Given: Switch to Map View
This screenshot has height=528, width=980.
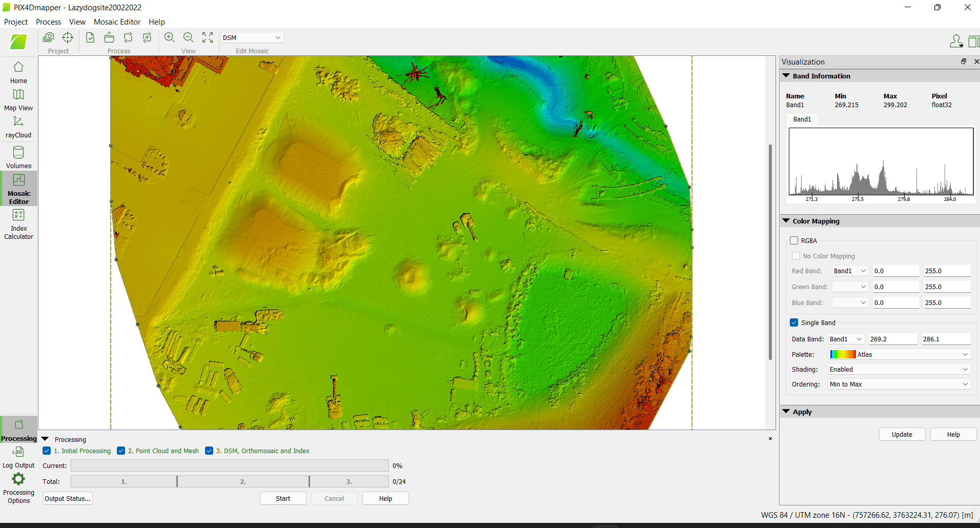Looking at the screenshot, I should (18, 99).
